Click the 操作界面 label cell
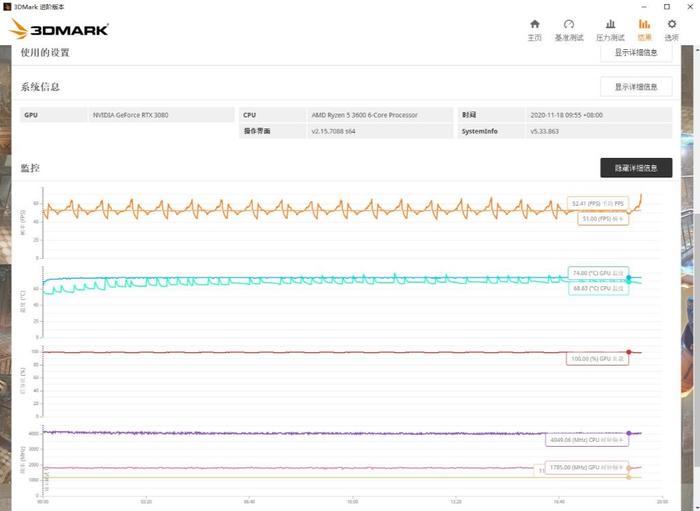The width and height of the screenshot is (700, 511). pos(272,131)
